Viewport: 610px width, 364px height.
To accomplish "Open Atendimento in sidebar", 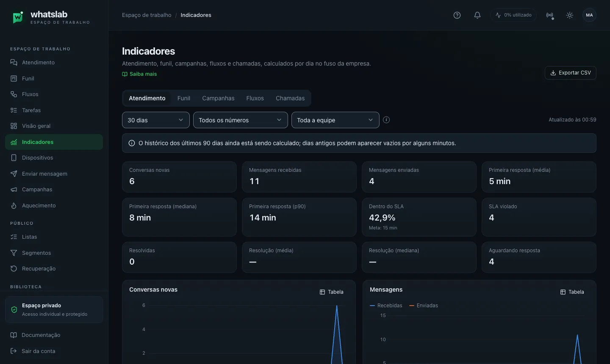I will (x=54, y=63).
